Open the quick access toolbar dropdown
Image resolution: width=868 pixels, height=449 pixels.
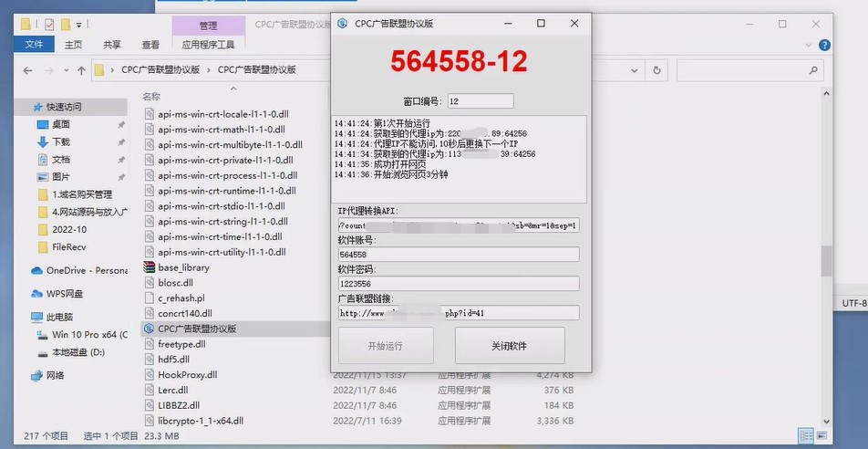(x=79, y=25)
